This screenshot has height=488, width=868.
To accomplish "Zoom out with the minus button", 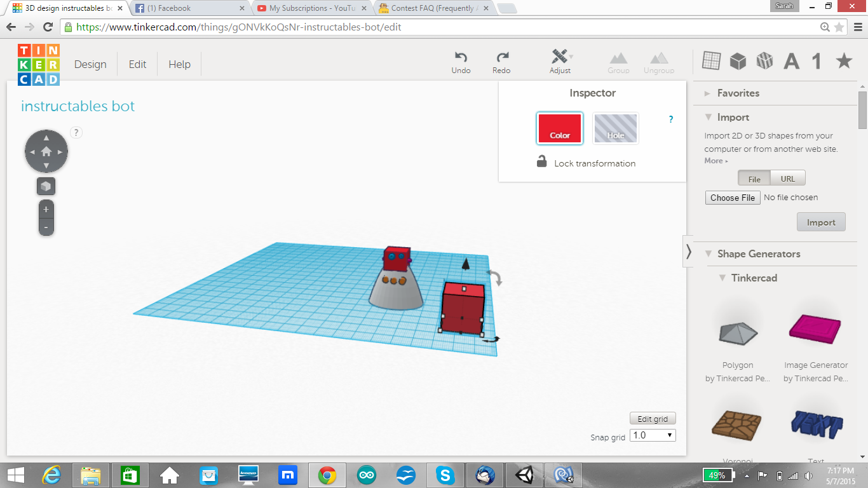I will point(46,227).
